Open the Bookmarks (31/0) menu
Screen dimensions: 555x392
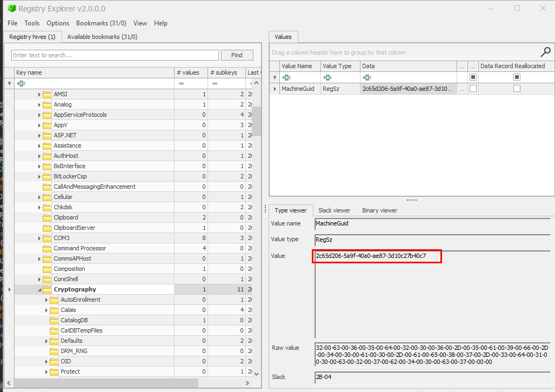(101, 23)
